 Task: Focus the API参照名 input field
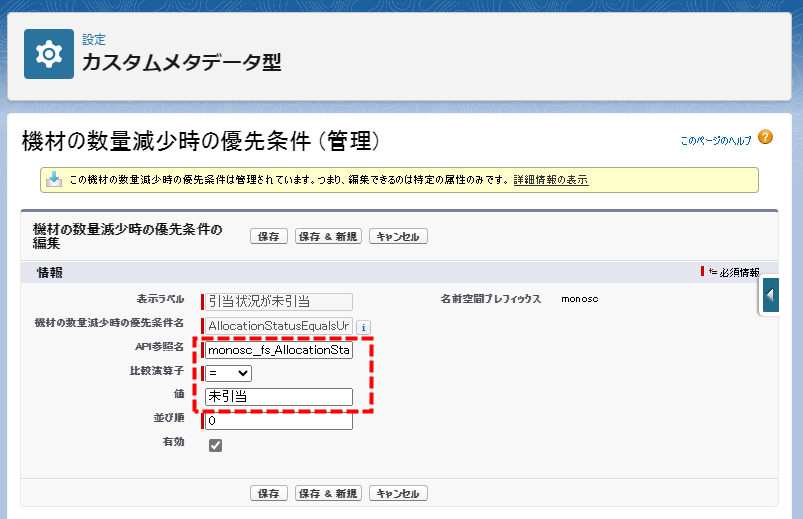coord(279,351)
